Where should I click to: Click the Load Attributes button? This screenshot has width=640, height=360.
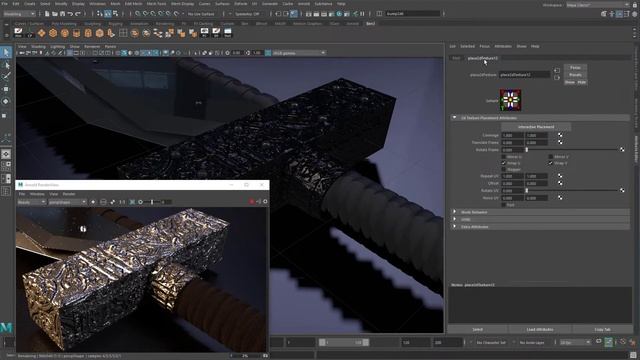540,329
